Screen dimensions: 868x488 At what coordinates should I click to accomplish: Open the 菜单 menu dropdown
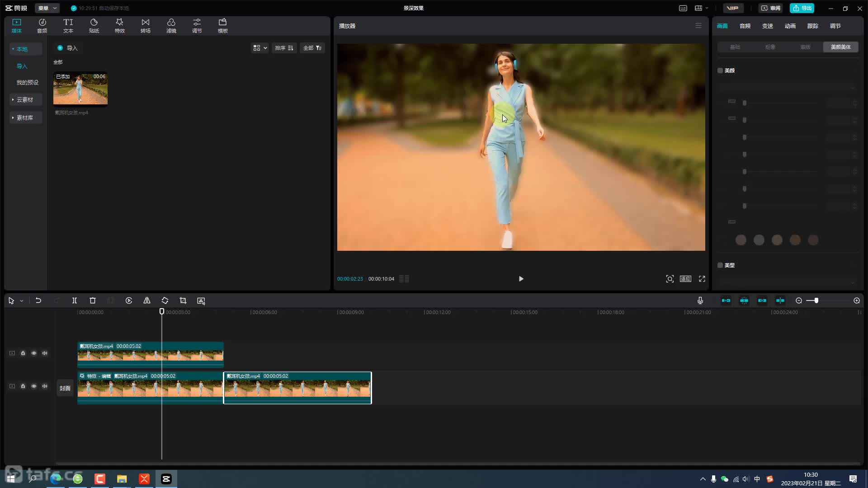click(x=47, y=8)
